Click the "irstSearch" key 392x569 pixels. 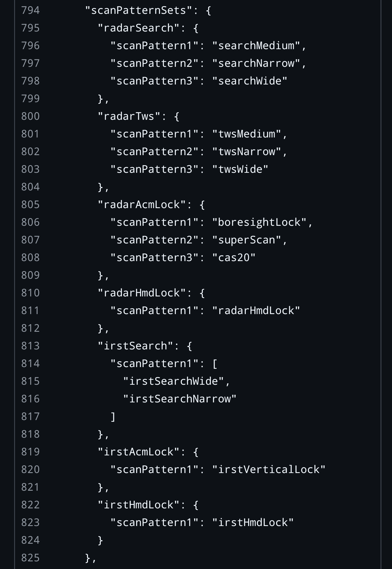(135, 346)
